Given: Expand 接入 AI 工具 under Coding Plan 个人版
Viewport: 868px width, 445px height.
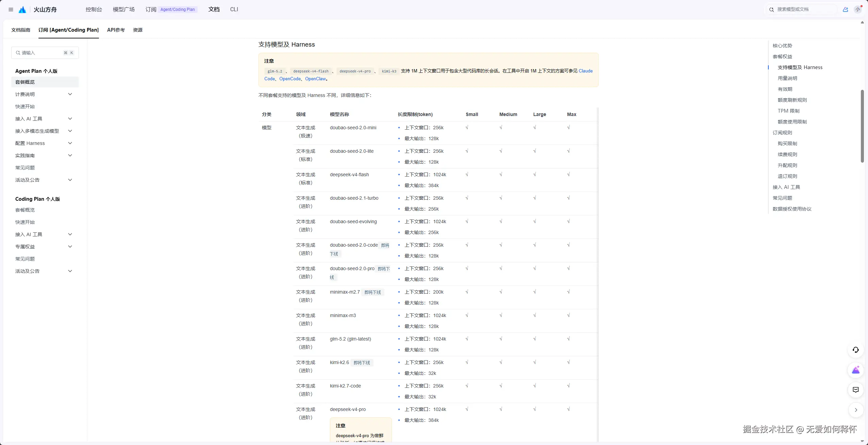Looking at the screenshot, I should click(70, 234).
